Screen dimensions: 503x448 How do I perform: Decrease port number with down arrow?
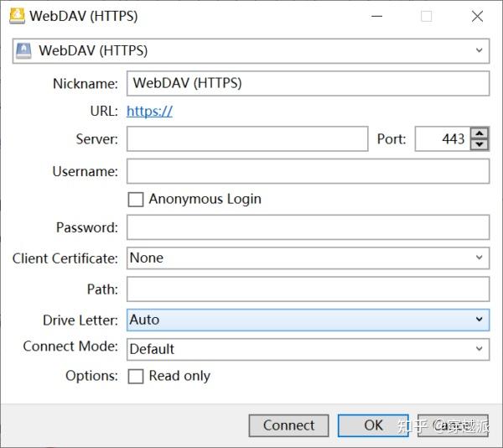point(480,144)
